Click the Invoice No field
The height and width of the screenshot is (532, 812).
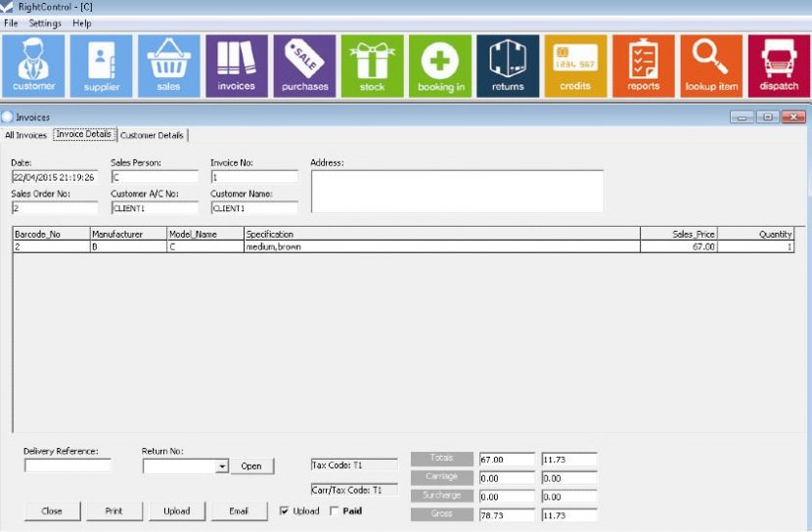[254, 177]
